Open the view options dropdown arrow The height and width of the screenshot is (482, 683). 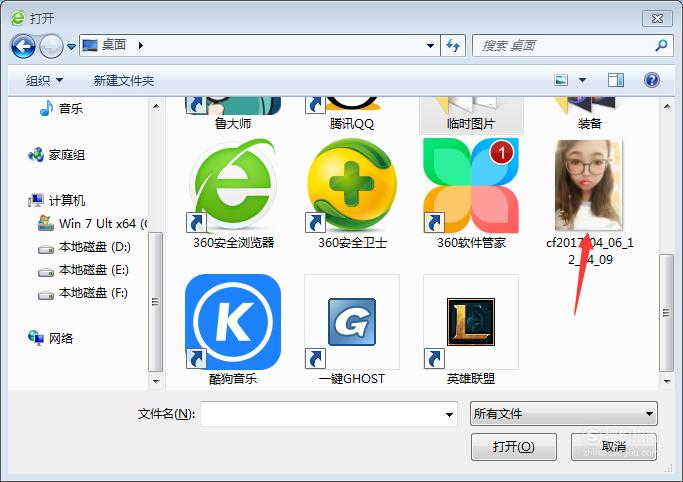coord(582,80)
